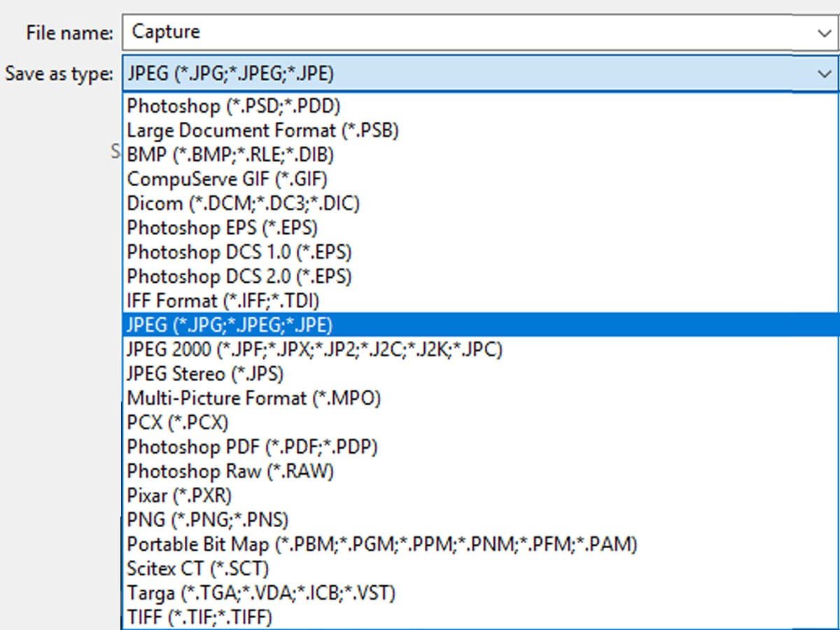
Task: Select PCX (*.PCX) format
Action: tap(479, 422)
